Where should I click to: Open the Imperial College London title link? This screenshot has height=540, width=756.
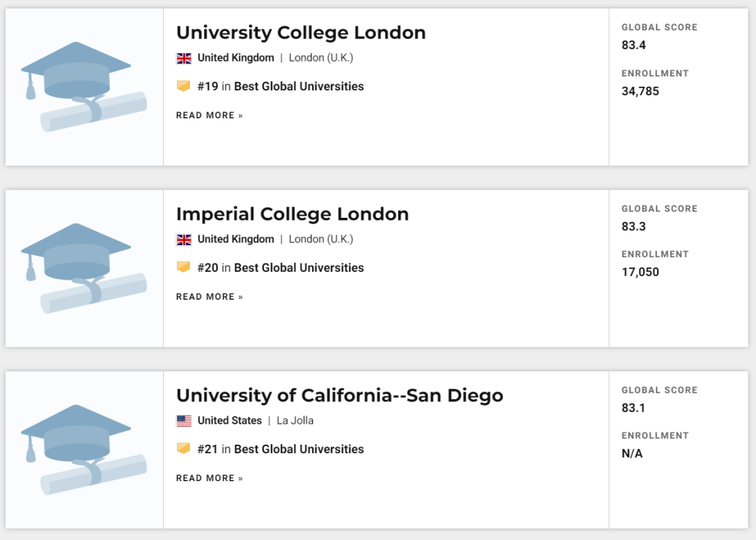[293, 214]
